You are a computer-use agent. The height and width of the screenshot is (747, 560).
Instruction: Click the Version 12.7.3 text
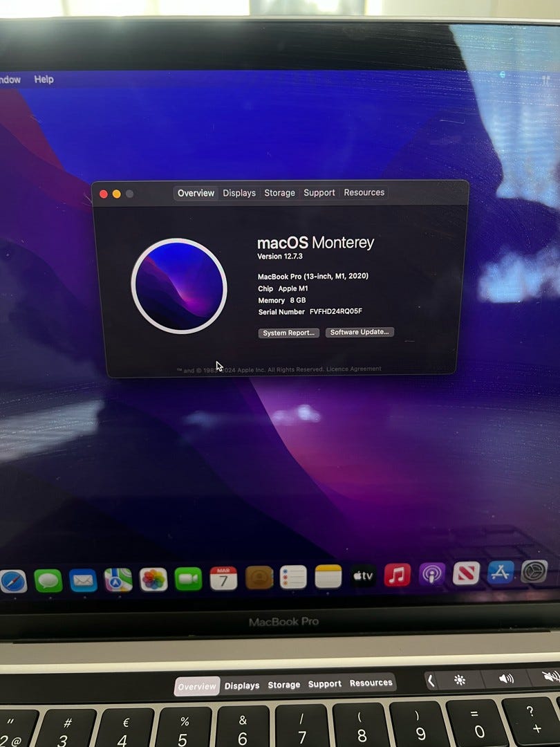coord(280,257)
